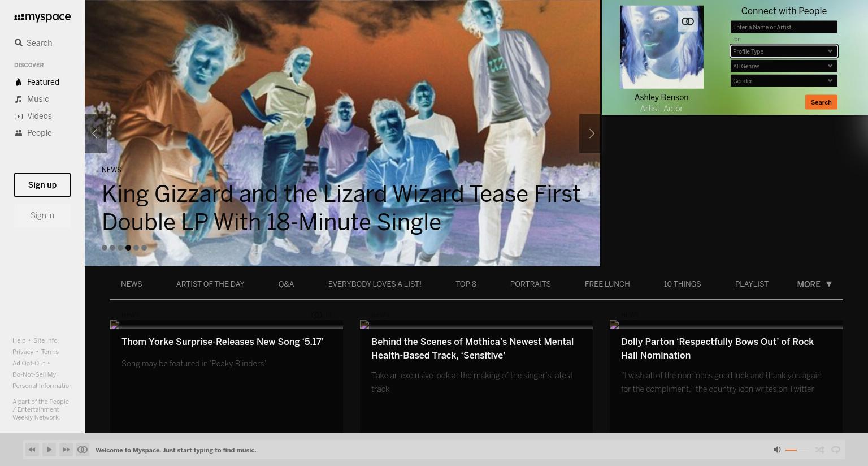Switch to the NEWS tab

132,284
